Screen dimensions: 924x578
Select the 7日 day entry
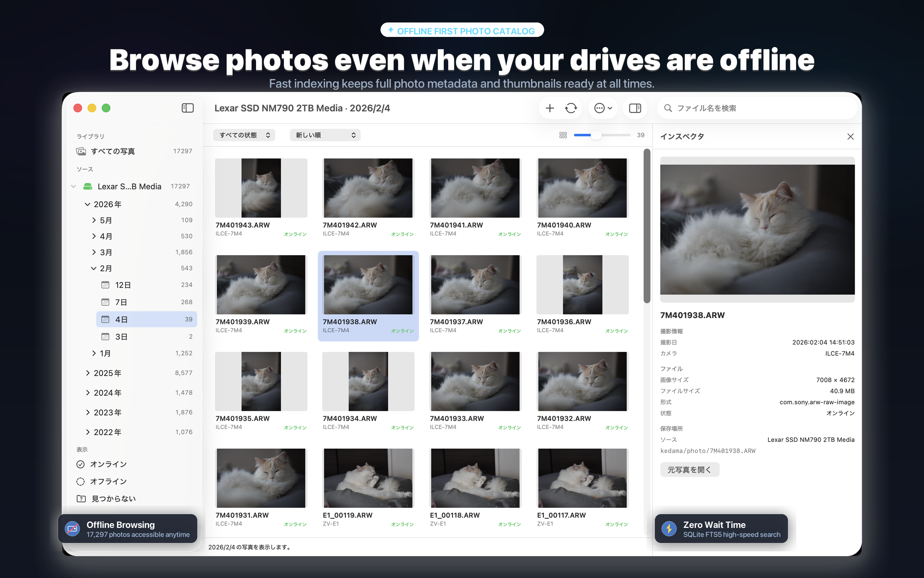(x=147, y=302)
